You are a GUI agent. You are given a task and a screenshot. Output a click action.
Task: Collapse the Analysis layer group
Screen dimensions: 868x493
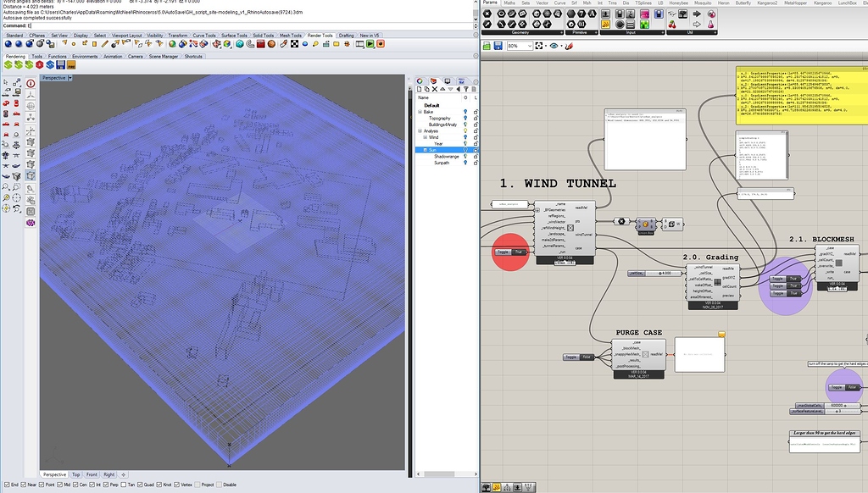click(420, 130)
